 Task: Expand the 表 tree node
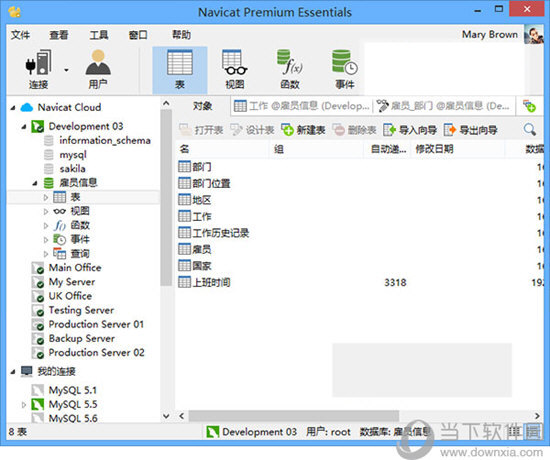(x=46, y=198)
